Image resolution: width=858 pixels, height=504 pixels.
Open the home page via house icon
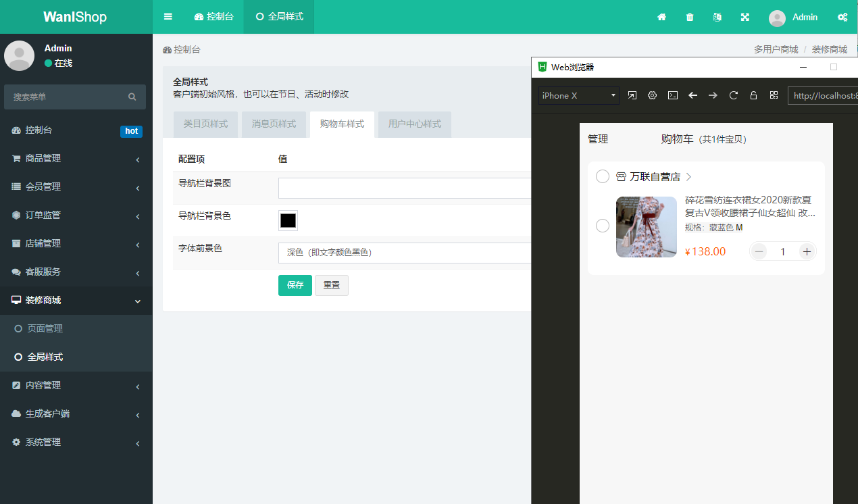click(662, 17)
